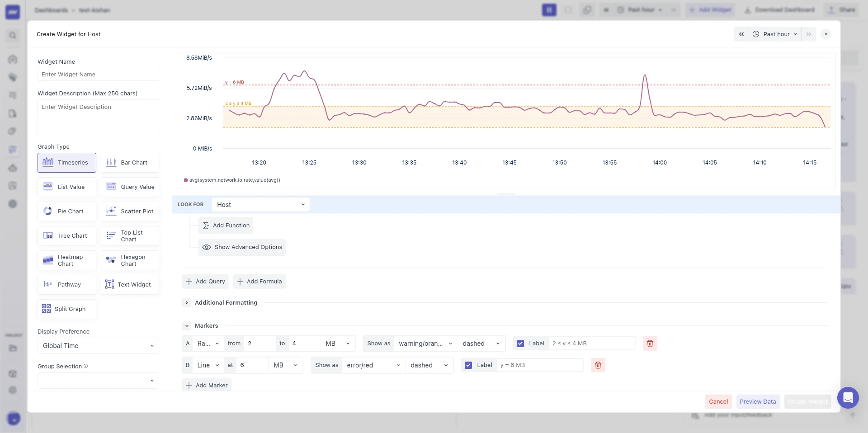Open the chat support bubble
This screenshot has width=868, height=433.
click(x=848, y=398)
